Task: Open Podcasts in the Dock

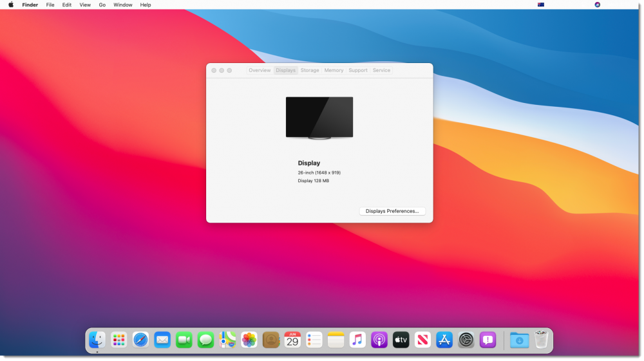Action: pyautogui.click(x=379, y=340)
